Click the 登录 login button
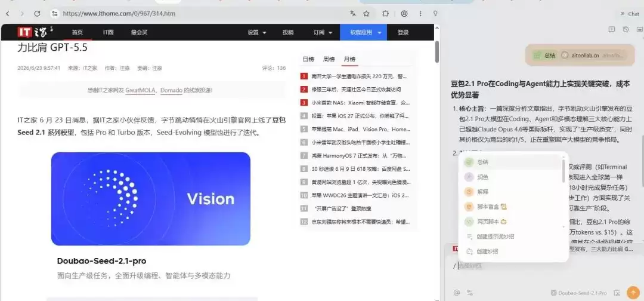This screenshot has width=644, height=301. 403,32
